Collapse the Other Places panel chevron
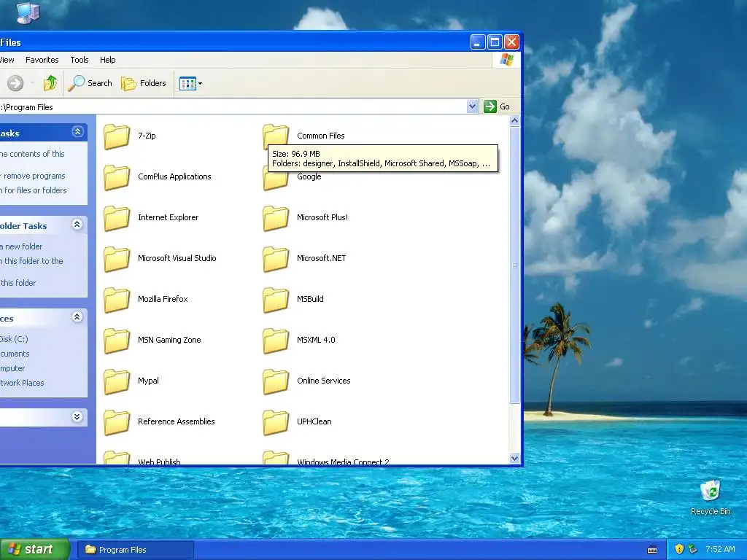 click(x=77, y=317)
